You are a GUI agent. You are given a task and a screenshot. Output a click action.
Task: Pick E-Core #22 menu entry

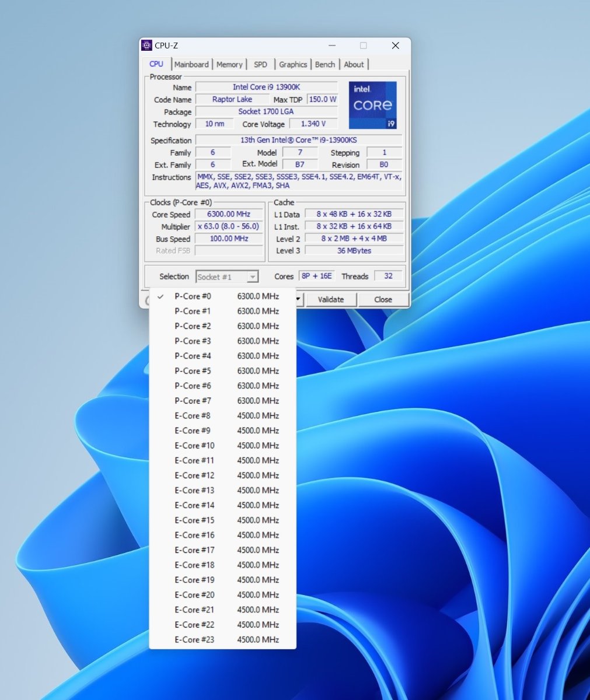pyautogui.click(x=223, y=625)
